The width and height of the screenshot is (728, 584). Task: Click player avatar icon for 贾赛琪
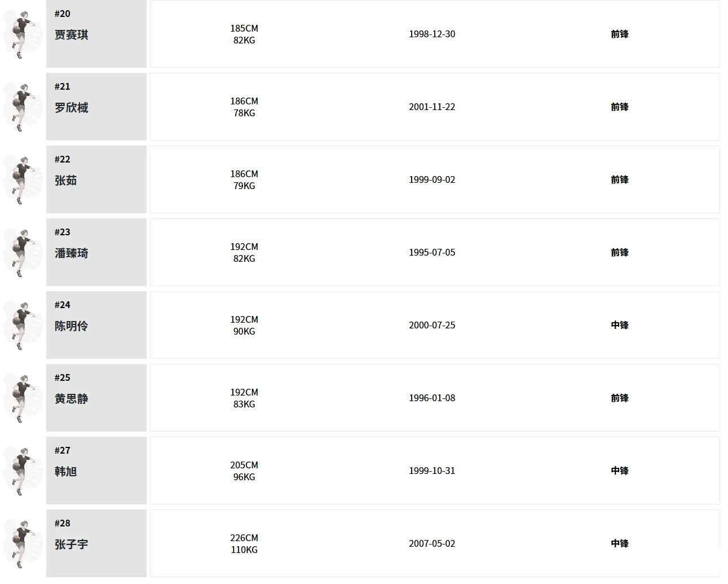(23, 34)
